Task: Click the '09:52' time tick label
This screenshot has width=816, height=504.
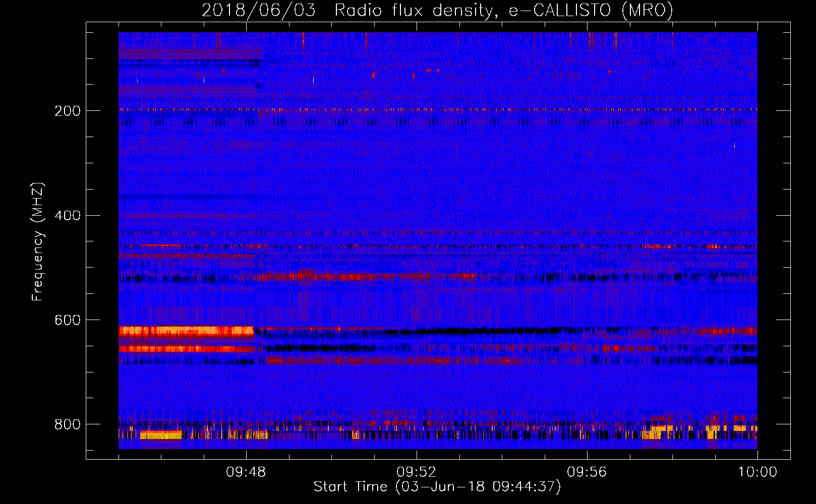Action: 417,472
